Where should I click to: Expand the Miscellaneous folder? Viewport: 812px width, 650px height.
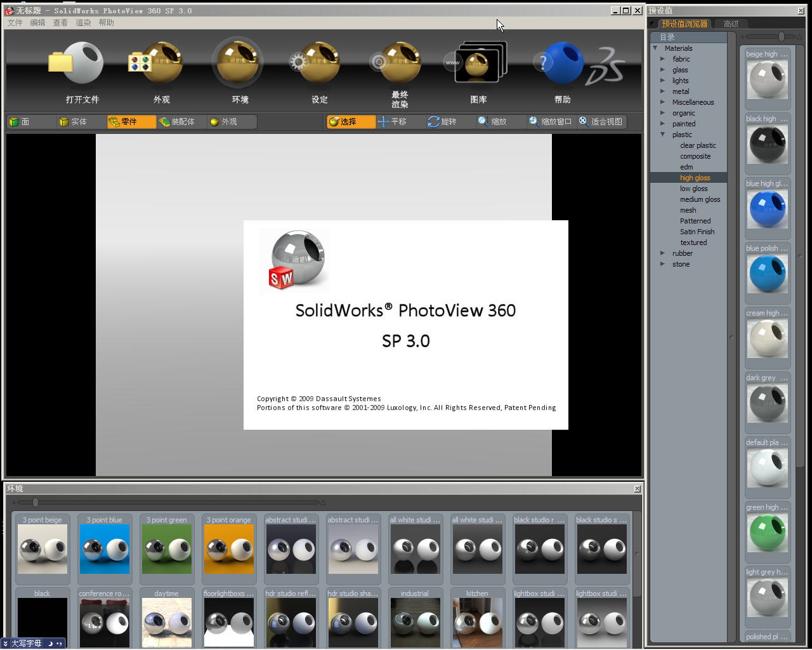tap(663, 102)
